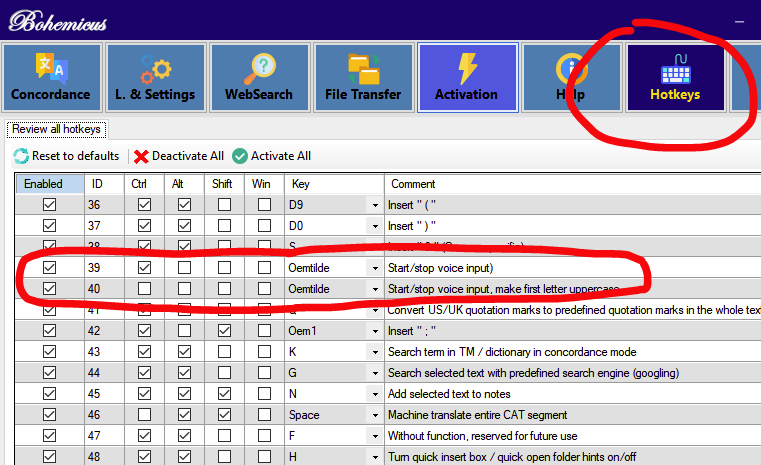Viewport: 761px width, 465px height.
Task: Toggle the Shift checkbox for hotkey ID 42
Action: point(224,331)
